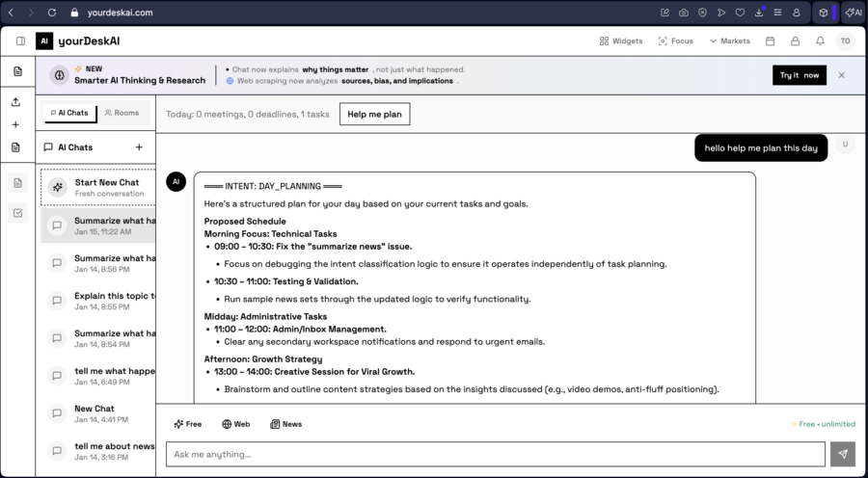Click the plus icon beside the AI Chats heading
Screen dimensions: 868x478
point(139,147)
